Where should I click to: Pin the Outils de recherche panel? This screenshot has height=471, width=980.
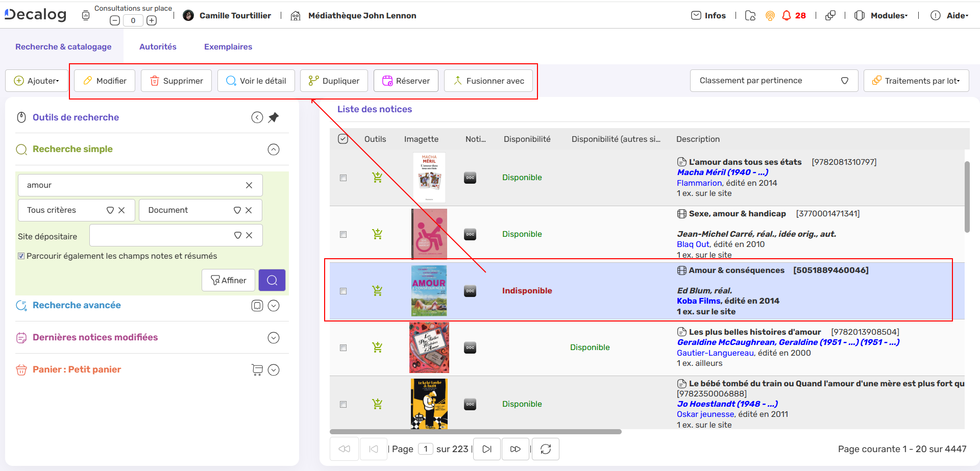tap(274, 117)
